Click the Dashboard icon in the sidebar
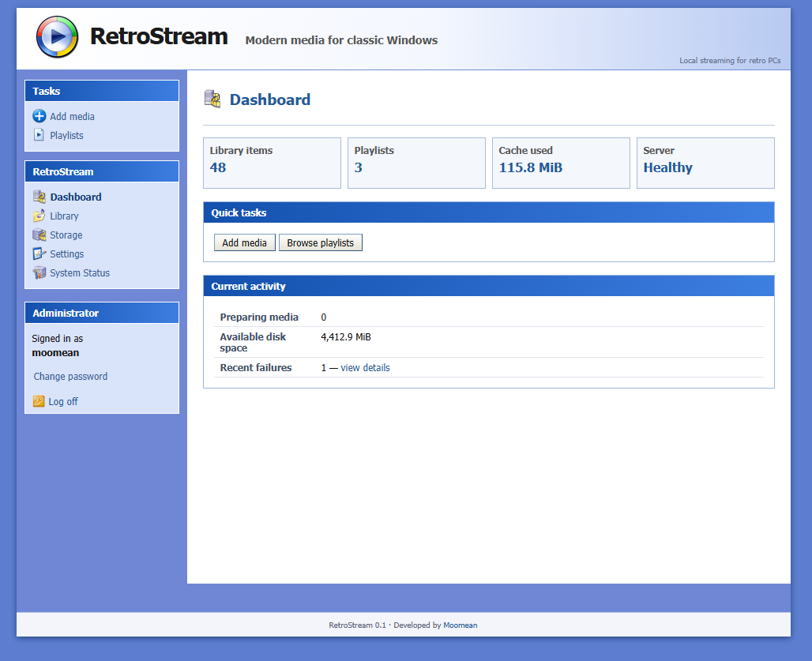Screen dimensions: 812x661 pos(39,197)
